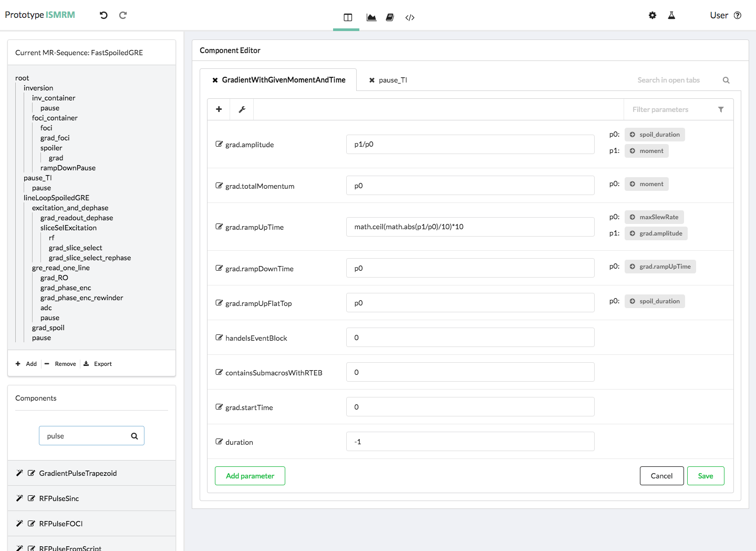Toggle edit icon for grad.rampUpTime
Viewport: 756px width, 551px height.
point(219,227)
